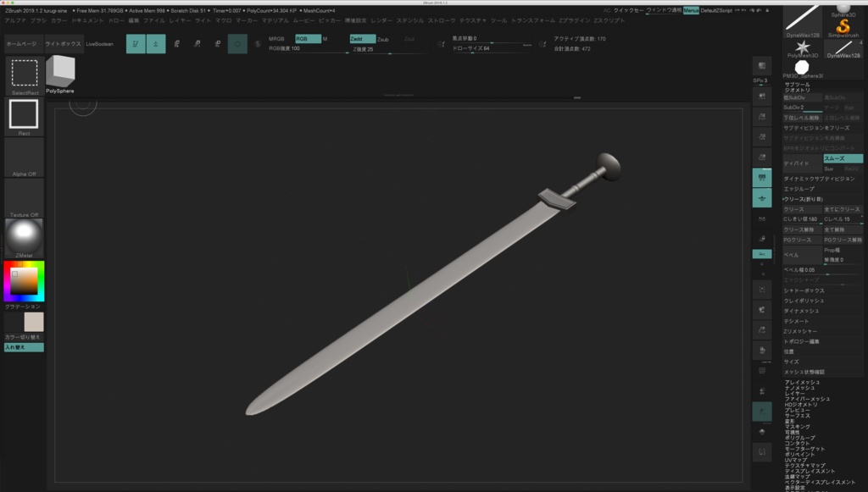This screenshot has width=868, height=492.
Task: Click the Xpose icon at right shelf bottom
Action: click(762, 451)
